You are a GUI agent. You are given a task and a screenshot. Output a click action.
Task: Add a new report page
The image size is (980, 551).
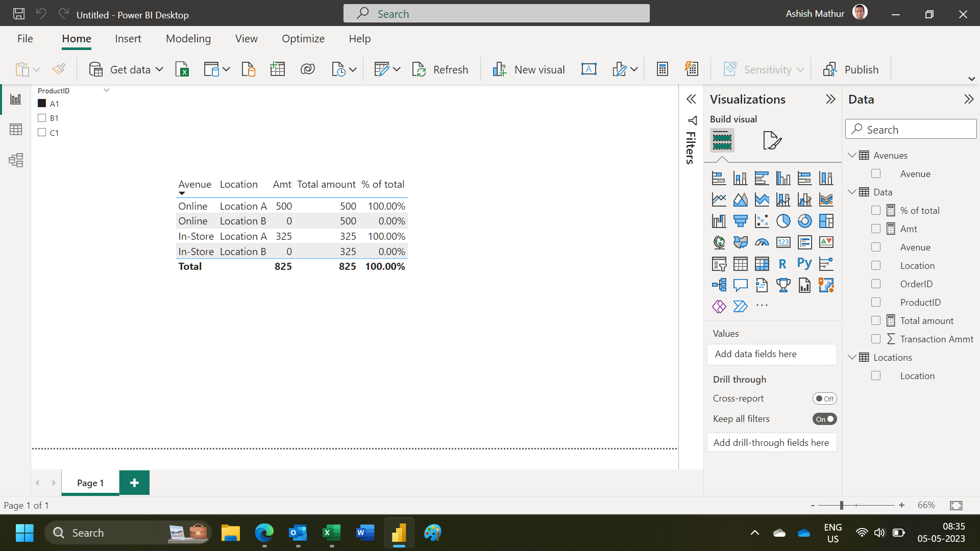click(134, 483)
